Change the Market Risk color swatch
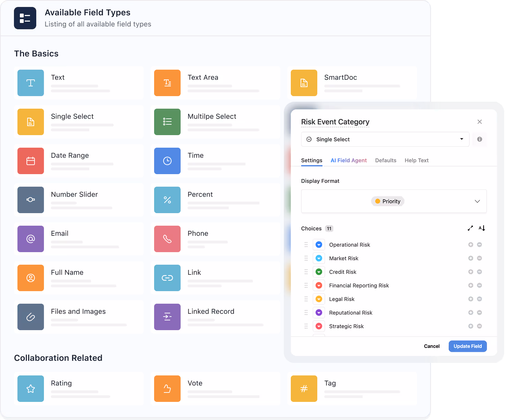This screenshot has width=523, height=420. pyautogui.click(x=319, y=258)
